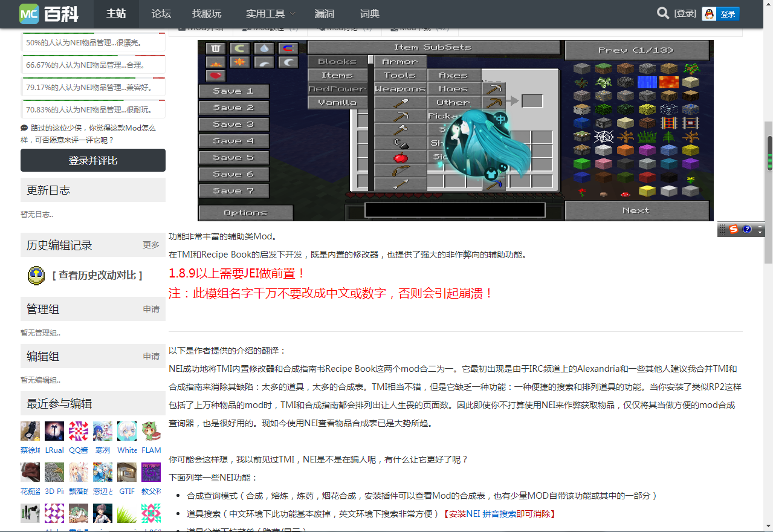
Task: Open 更多 next to 历史编辑记录
Action: point(151,245)
